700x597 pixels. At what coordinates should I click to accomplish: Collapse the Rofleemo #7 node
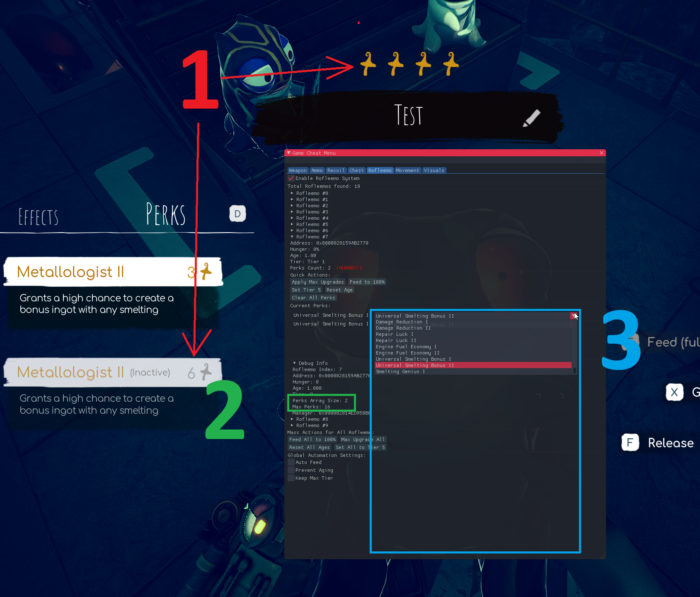[292, 237]
